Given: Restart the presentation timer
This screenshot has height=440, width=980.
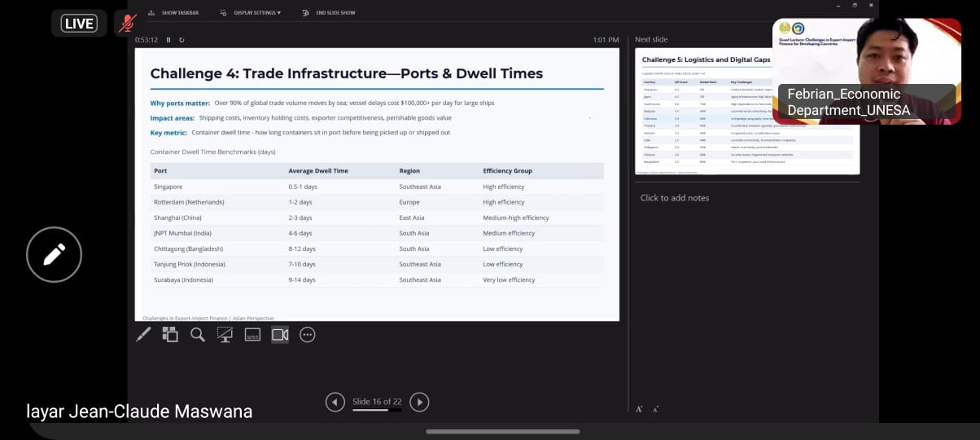Looking at the screenshot, I should pyautogui.click(x=182, y=40).
